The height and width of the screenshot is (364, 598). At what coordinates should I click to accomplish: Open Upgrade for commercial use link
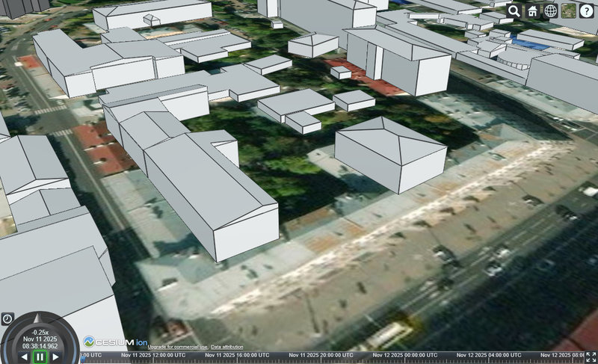point(177,347)
